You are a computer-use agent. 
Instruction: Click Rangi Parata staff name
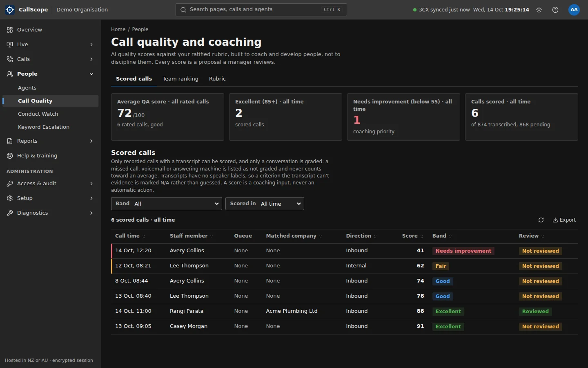coord(187,311)
